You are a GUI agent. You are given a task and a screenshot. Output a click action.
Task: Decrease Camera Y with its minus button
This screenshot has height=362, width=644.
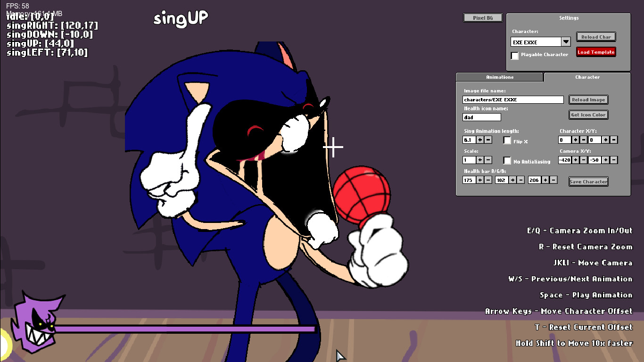[614, 160]
